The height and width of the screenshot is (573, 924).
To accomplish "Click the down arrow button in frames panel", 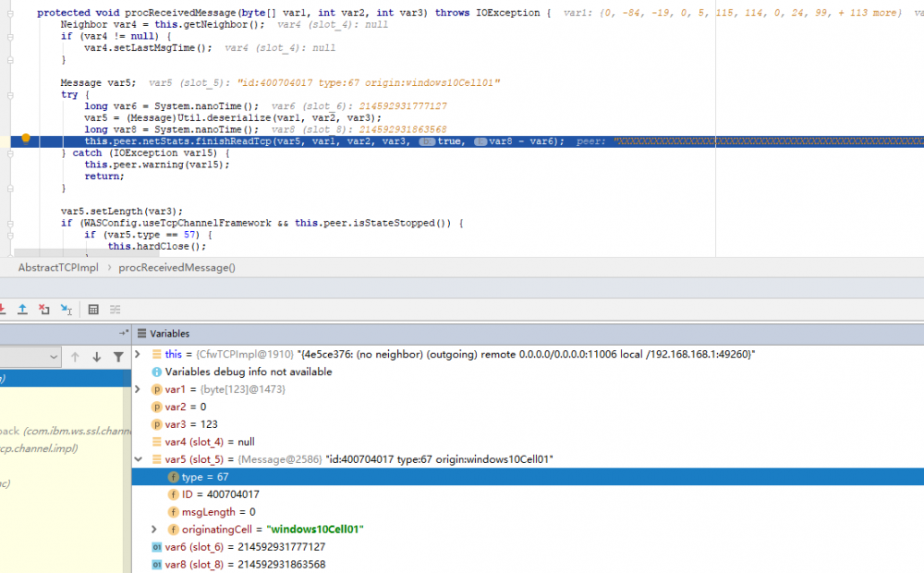I will click(x=97, y=358).
